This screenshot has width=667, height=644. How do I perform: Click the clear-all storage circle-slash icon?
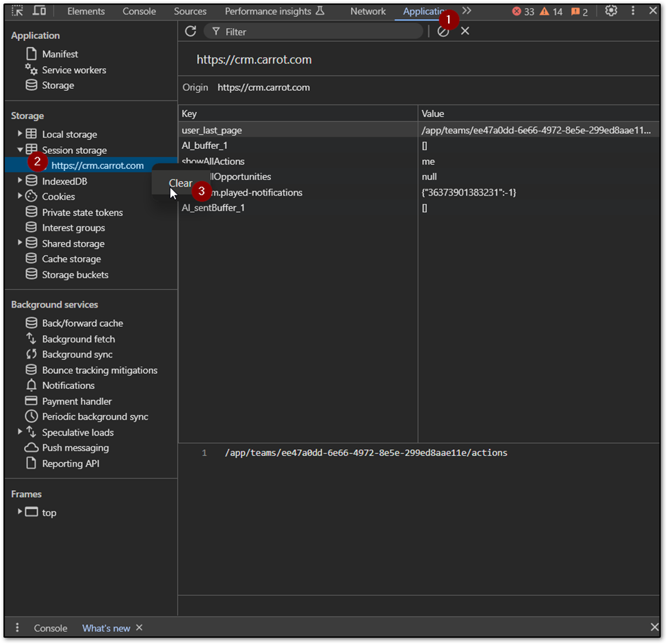[443, 31]
